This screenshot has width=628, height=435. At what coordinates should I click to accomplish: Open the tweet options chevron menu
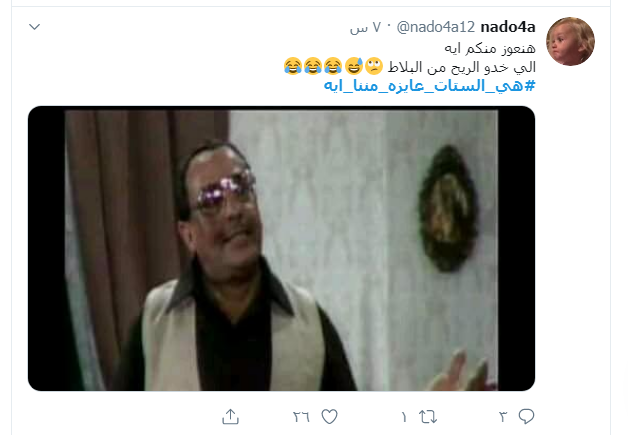point(35,27)
